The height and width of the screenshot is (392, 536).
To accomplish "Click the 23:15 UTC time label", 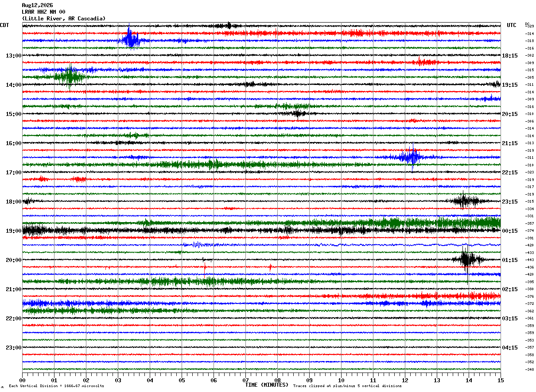I will tap(510, 201).
